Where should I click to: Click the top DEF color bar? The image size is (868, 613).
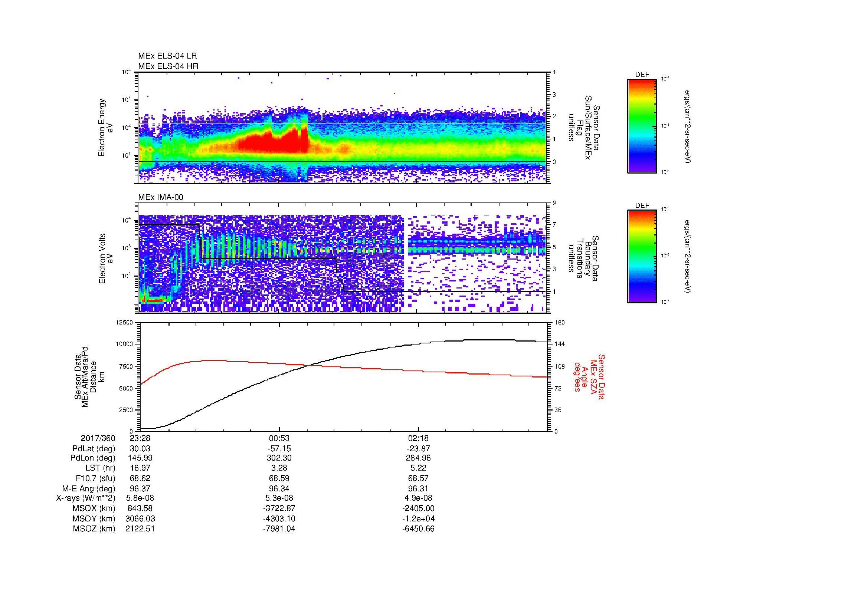642,126
